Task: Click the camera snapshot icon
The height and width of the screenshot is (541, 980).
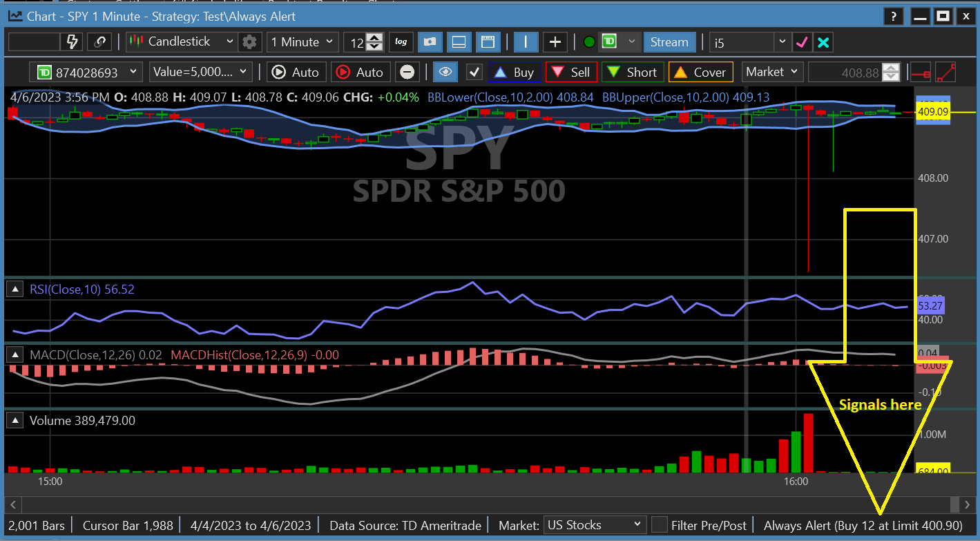Action: point(430,41)
